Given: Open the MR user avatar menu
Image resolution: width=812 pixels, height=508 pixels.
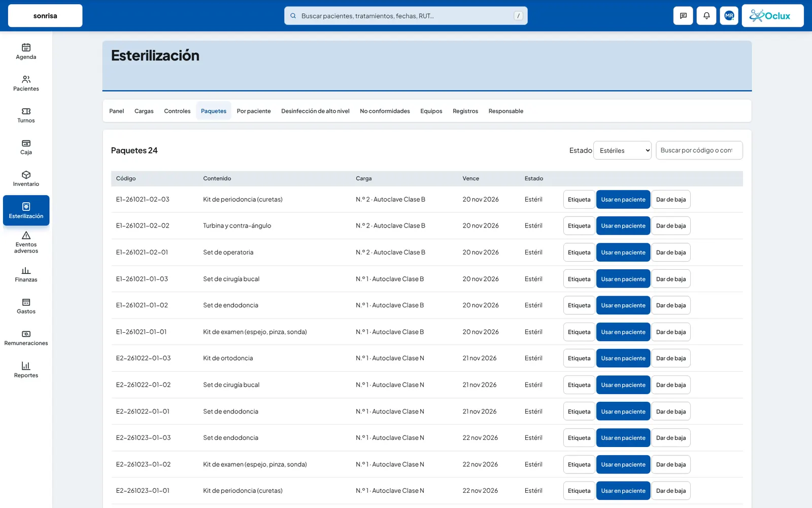Looking at the screenshot, I should (729, 16).
